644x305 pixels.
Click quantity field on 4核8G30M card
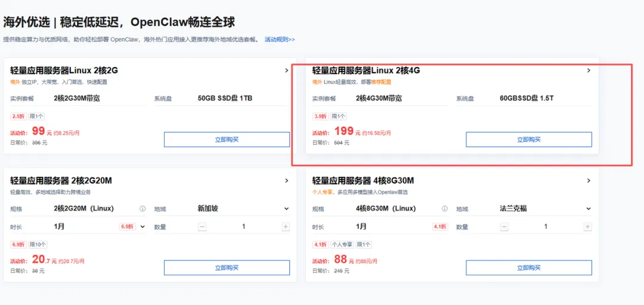pos(546,226)
